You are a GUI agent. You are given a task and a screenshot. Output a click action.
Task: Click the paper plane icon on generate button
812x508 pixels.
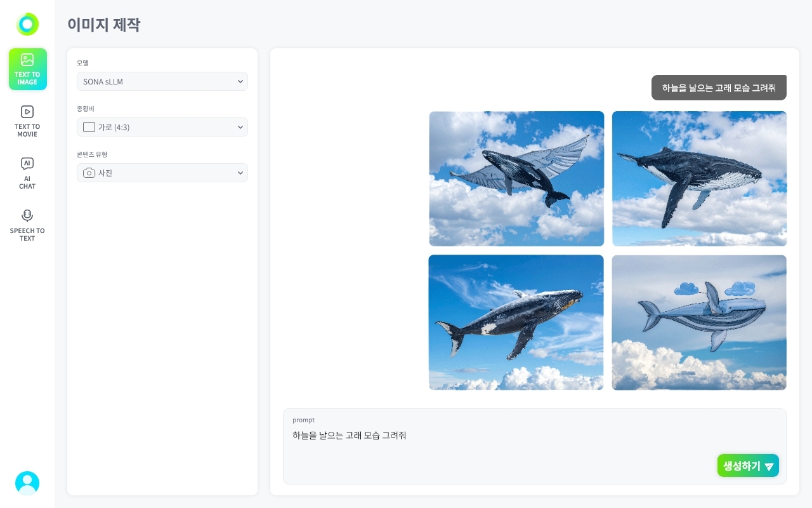pos(769,466)
